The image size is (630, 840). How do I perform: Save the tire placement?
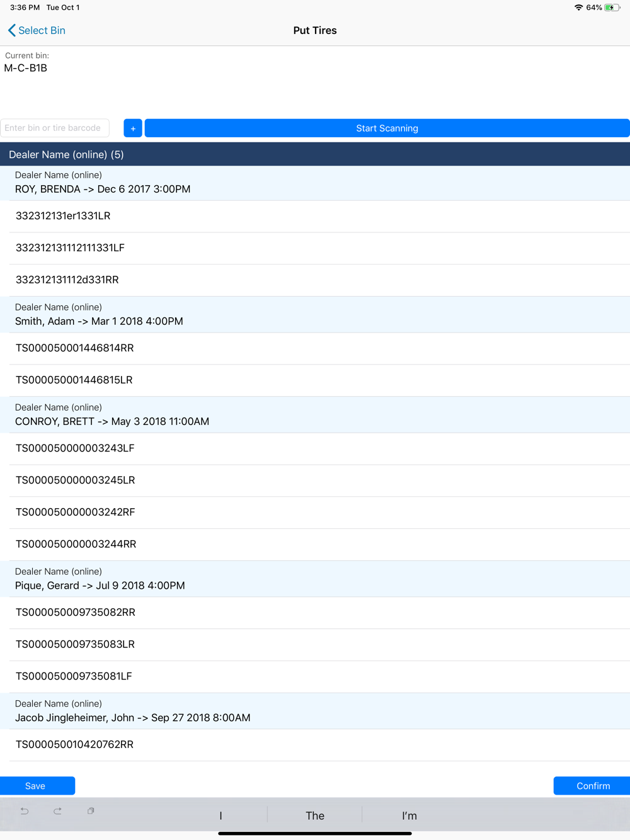37,786
